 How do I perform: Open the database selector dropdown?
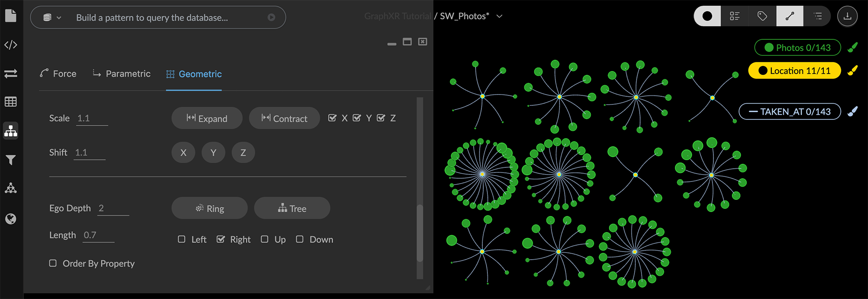click(x=52, y=18)
